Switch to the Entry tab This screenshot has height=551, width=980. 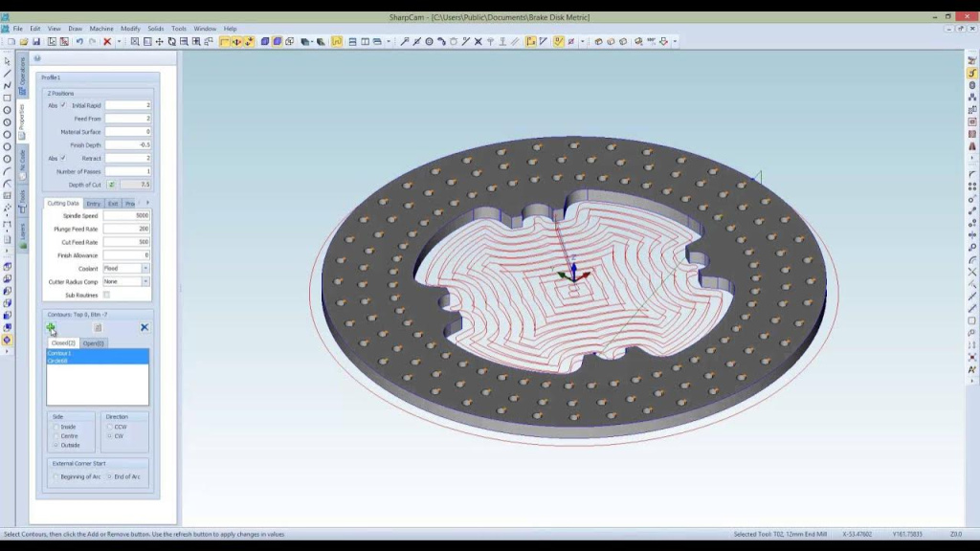(93, 204)
